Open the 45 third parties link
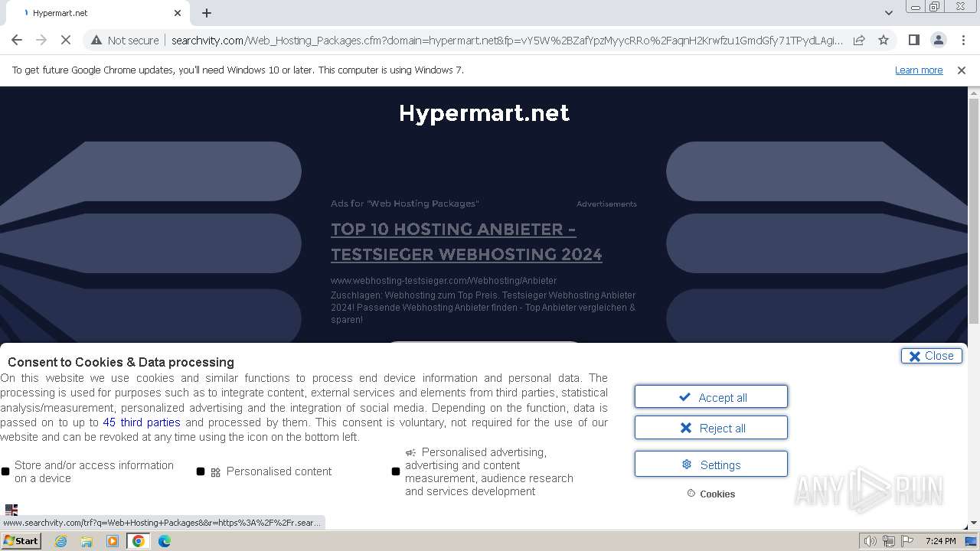 tap(142, 422)
